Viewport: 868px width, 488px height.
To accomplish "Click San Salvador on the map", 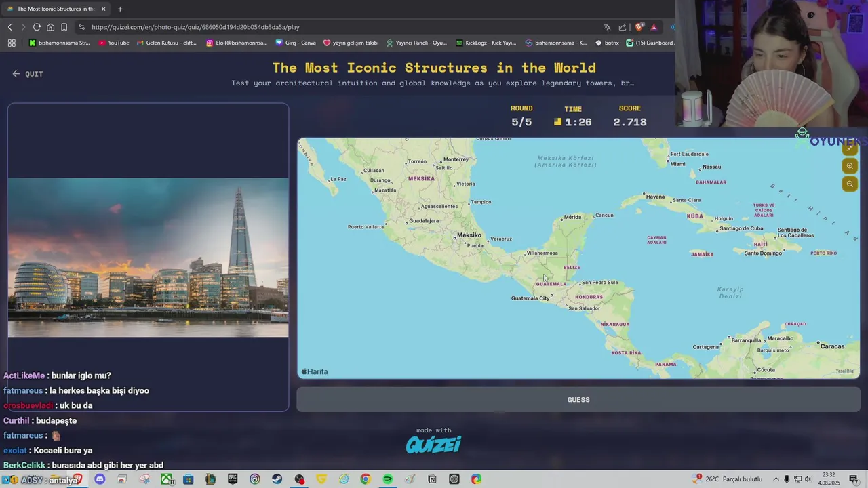I will [x=584, y=308].
